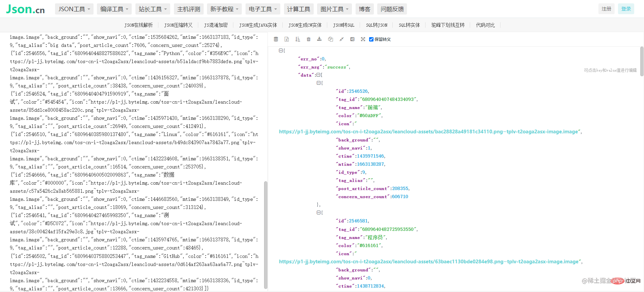Go to the 博客 menu item

[x=364, y=9]
